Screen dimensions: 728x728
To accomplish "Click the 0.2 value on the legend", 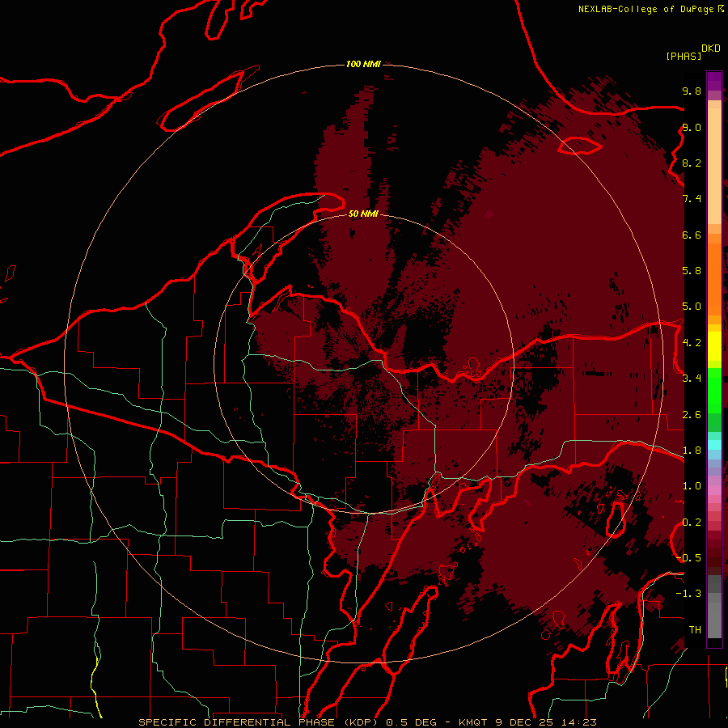I will pos(692,523).
